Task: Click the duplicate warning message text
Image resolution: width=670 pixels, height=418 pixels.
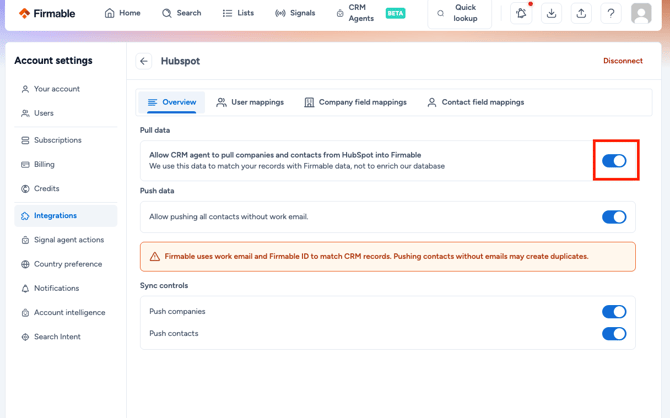Action: 376,256
